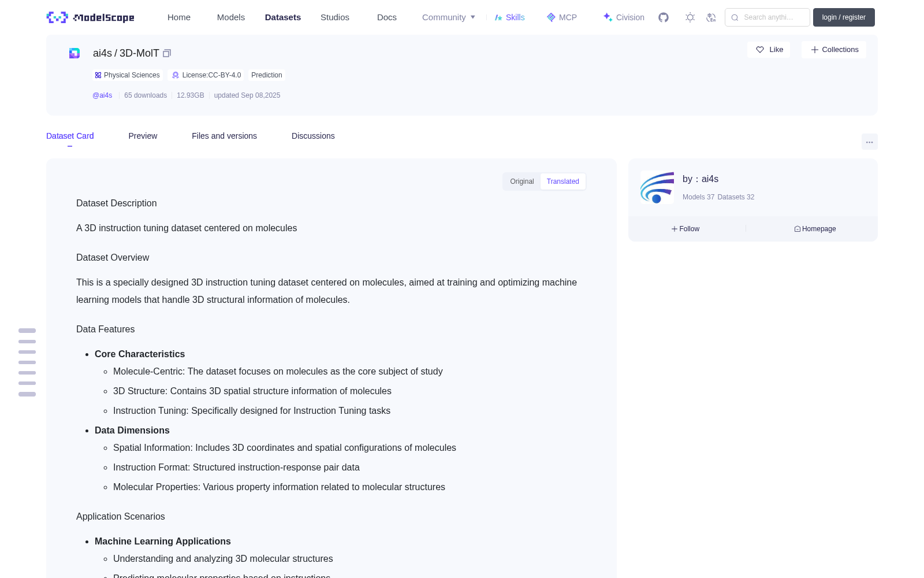
Task: Open the MCP page
Action: coord(562,17)
